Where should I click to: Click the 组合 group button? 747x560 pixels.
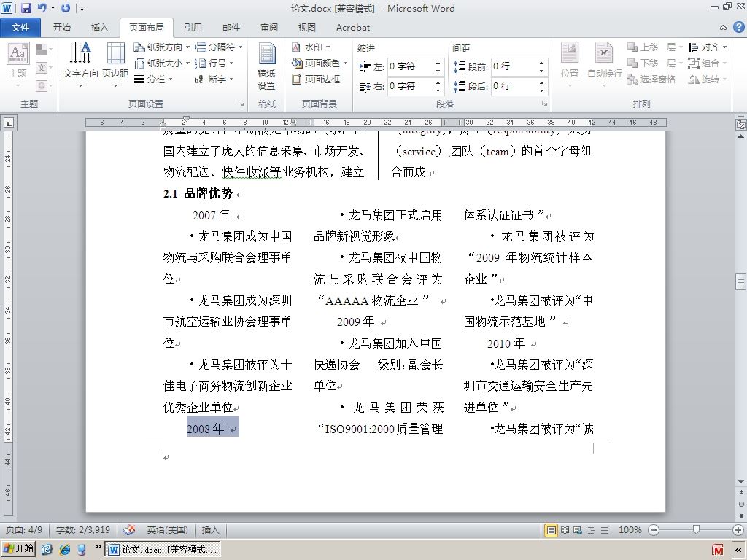708,63
